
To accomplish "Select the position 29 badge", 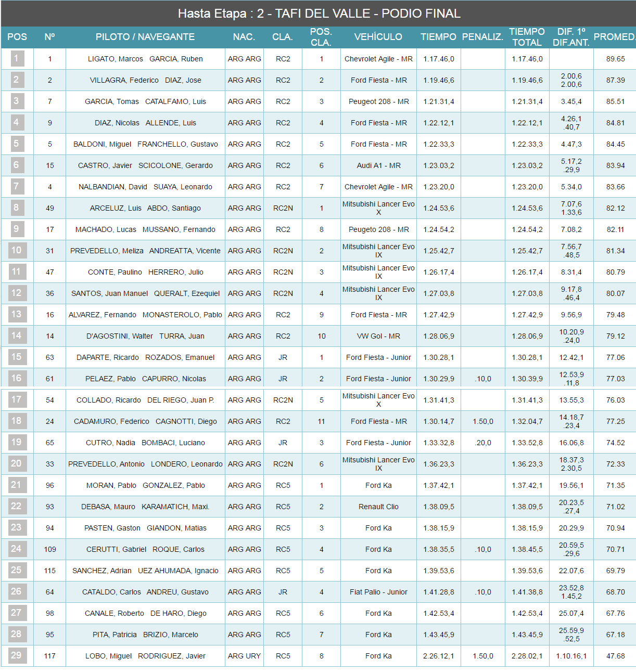I will 17,655.
